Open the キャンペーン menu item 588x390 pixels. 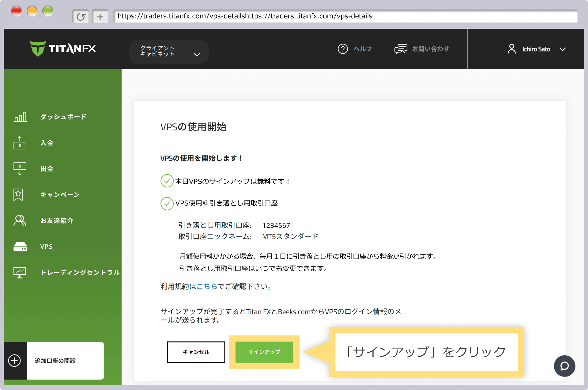pos(60,195)
